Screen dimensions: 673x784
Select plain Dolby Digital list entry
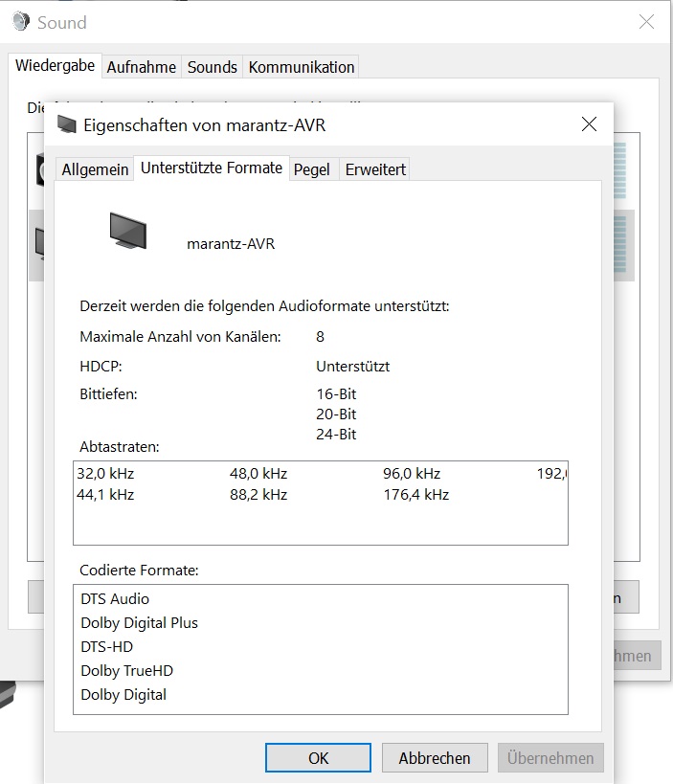click(x=123, y=695)
